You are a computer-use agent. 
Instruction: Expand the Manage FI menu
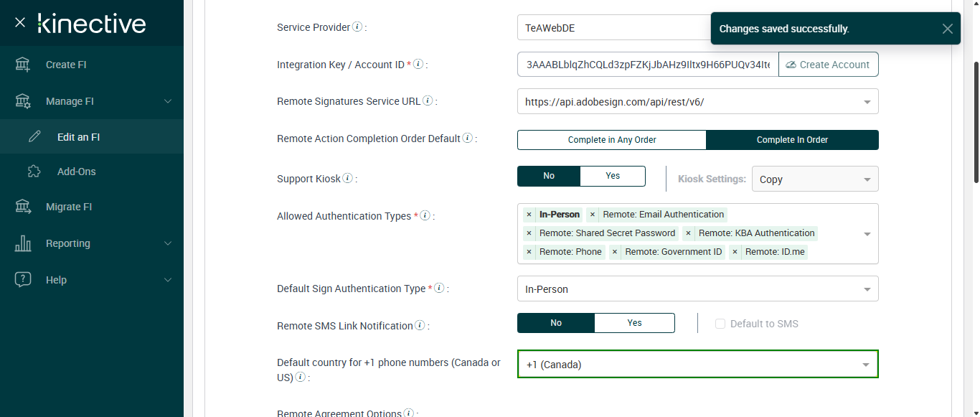[168, 101]
